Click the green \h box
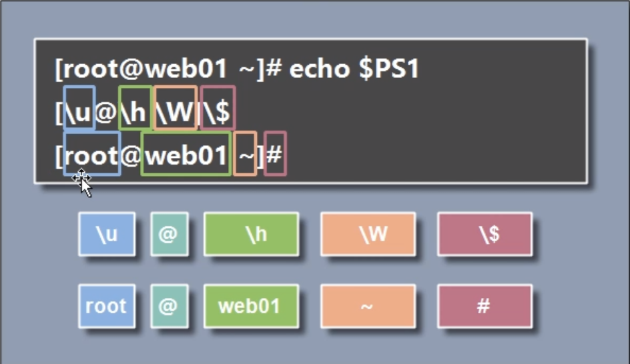The width and height of the screenshot is (630, 364). pyautogui.click(x=251, y=235)
